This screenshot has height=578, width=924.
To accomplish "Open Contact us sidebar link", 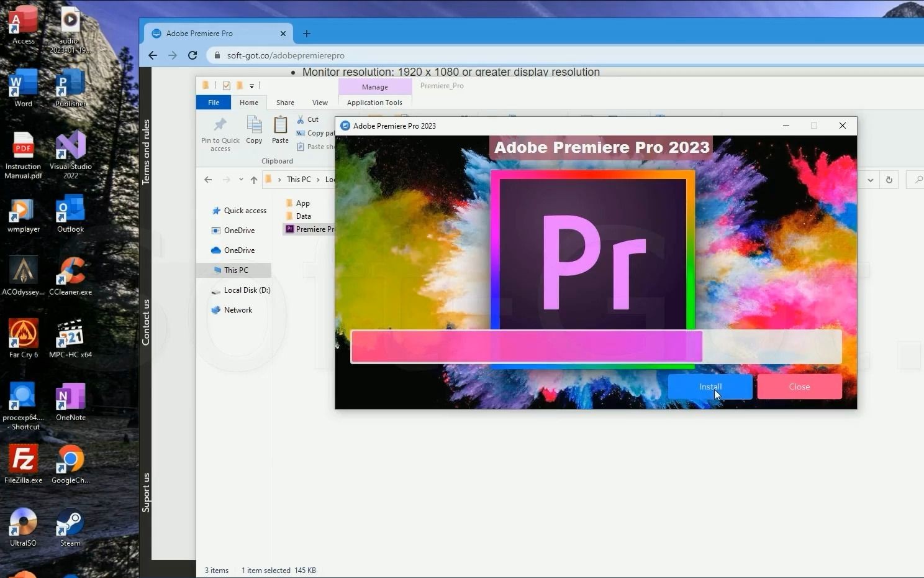I will [x=146, y=323].
